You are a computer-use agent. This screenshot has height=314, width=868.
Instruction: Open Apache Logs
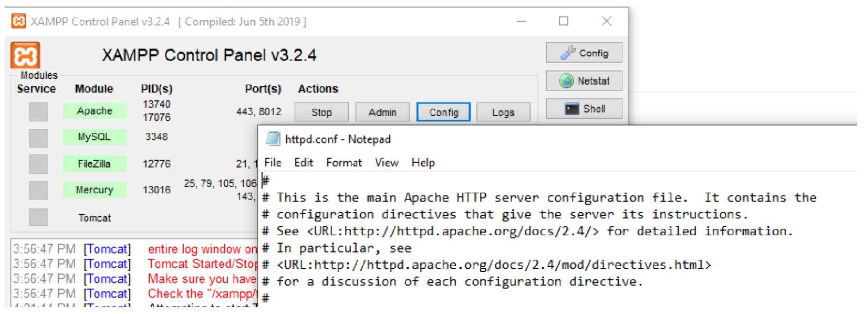tap(503, 112)
